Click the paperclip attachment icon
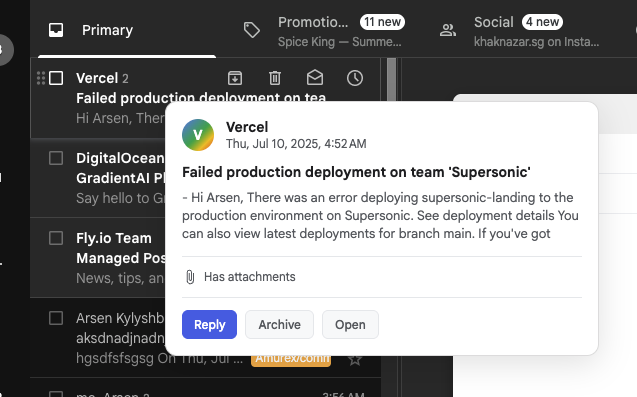 [x=190, y=277]
